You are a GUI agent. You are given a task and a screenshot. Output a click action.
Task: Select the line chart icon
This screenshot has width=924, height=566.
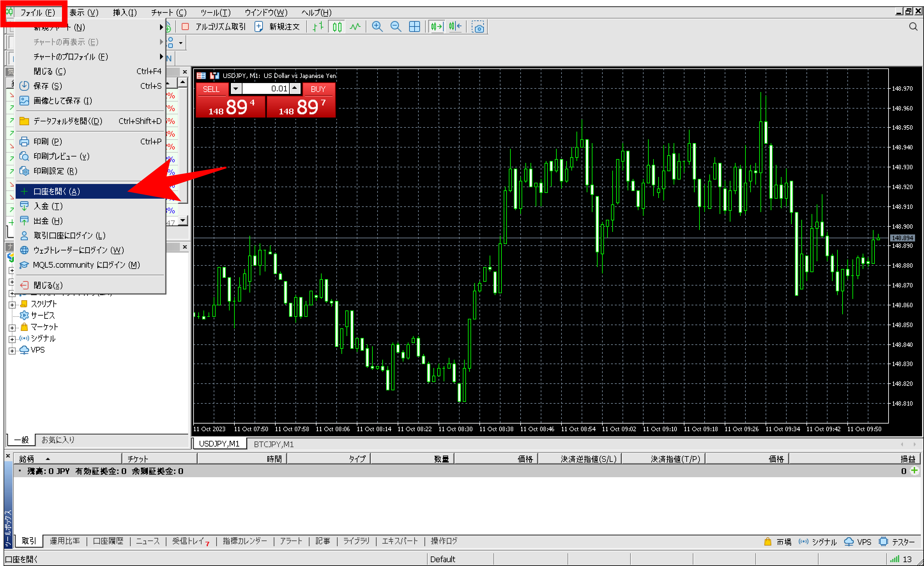pyautogui.click(x=355, y=27)
